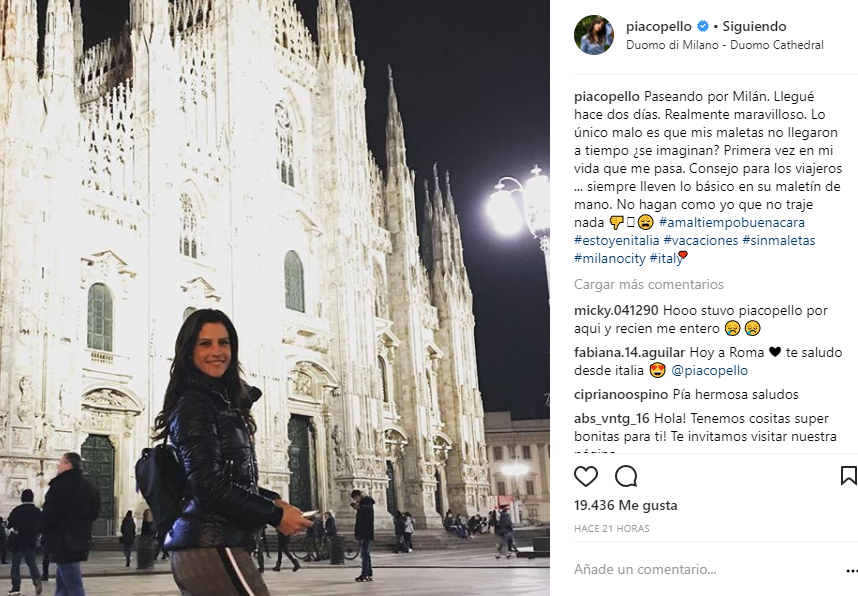
Task: Open the comment speech bubble icon
Action: coord(626,477)
